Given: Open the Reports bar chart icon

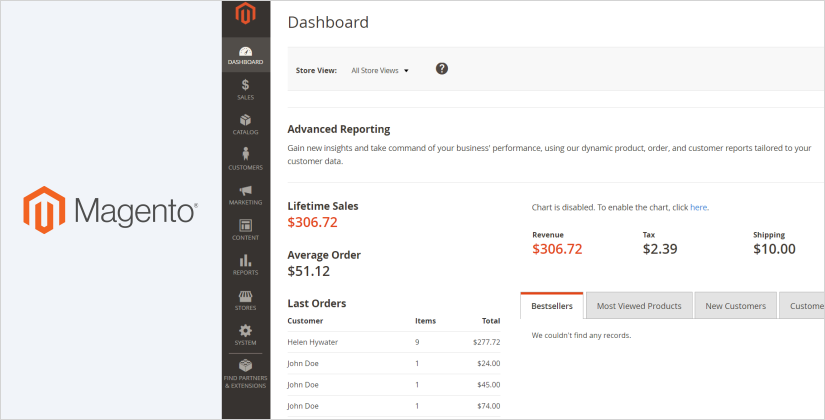Looking at the screenshot, I should [245, 265].
